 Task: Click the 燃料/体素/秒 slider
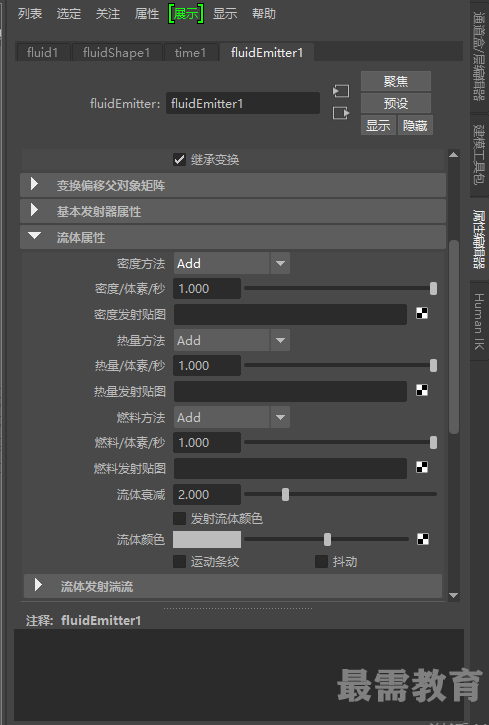(x=341, y=442)
